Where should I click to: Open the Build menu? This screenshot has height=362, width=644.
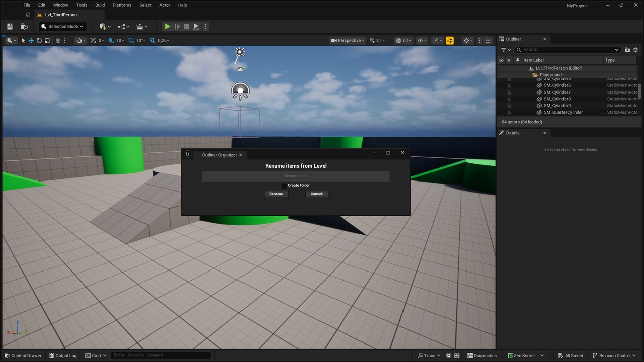(x=100, y=5)
